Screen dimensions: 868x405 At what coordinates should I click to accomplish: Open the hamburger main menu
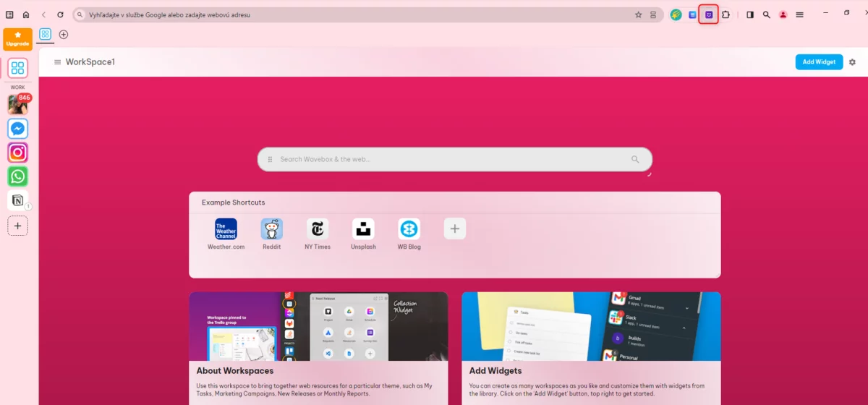point(799,14)
